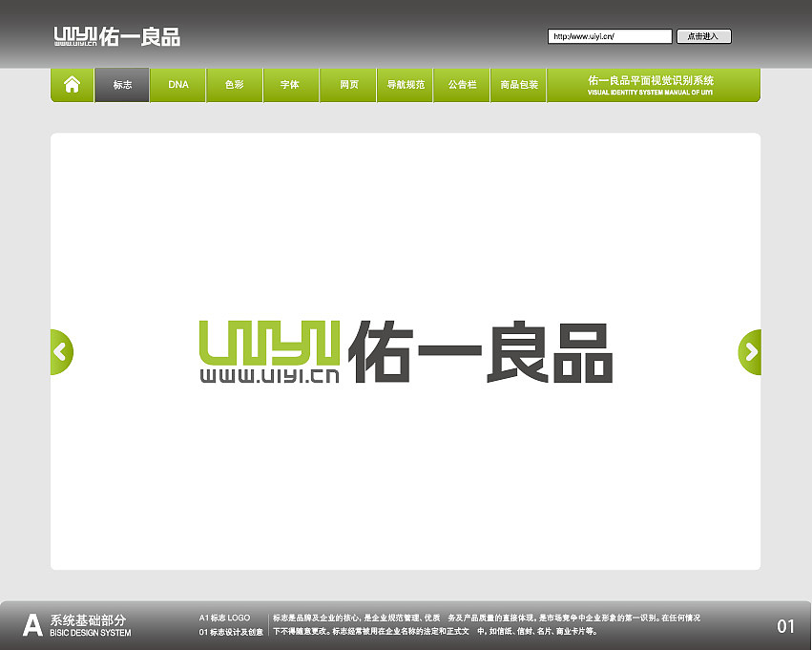The height and width of the screenshot is (650, 812).
Task: Go to previous slide with left arrow
Action: 60,352
